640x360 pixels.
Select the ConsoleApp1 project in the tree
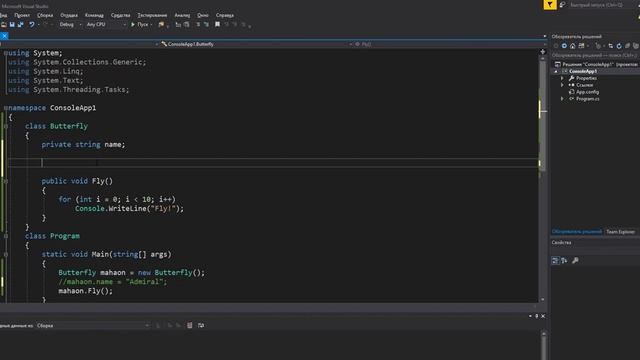tap(583, 71)
